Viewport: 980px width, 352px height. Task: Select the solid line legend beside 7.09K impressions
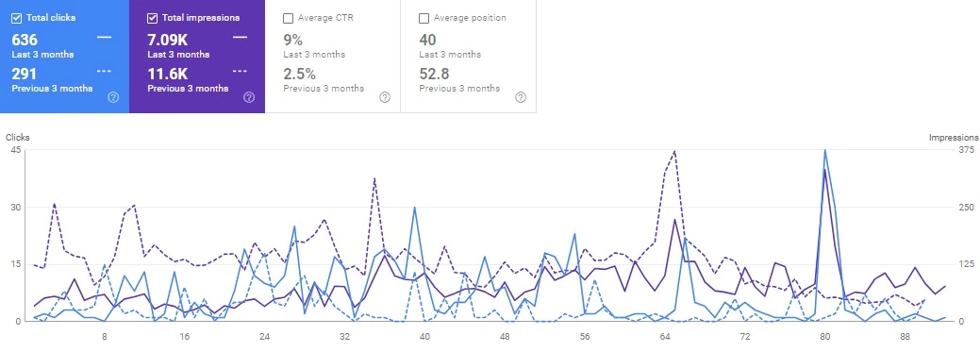pos(240,38)
